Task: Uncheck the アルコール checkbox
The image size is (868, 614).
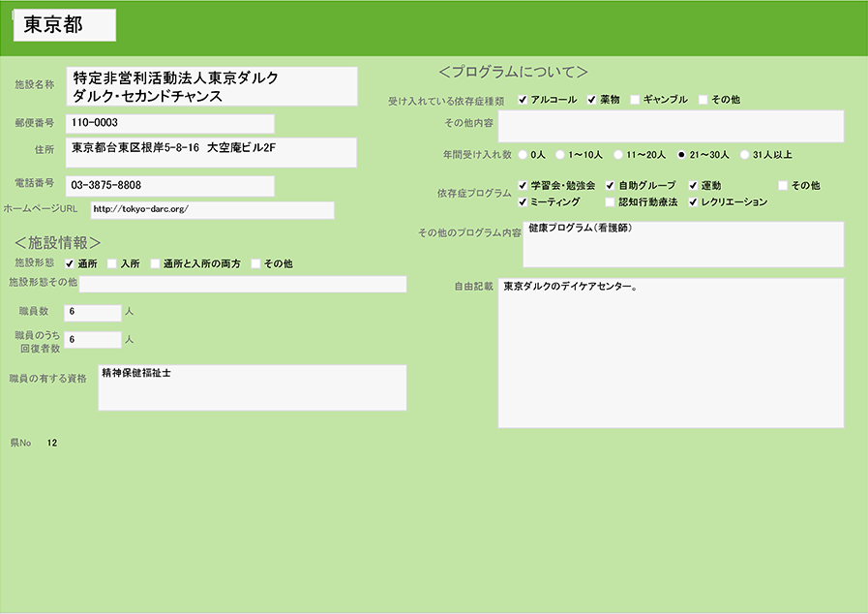Action: click(523, 100)
